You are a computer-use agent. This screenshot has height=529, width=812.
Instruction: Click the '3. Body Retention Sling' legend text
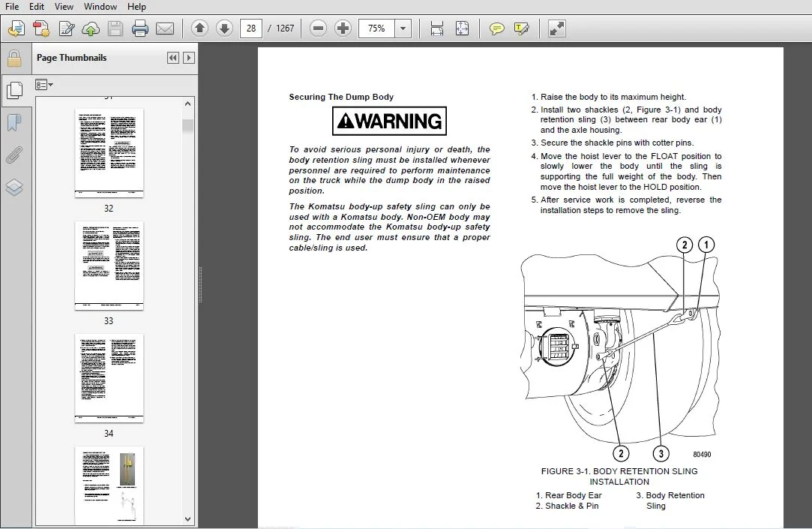670,500
